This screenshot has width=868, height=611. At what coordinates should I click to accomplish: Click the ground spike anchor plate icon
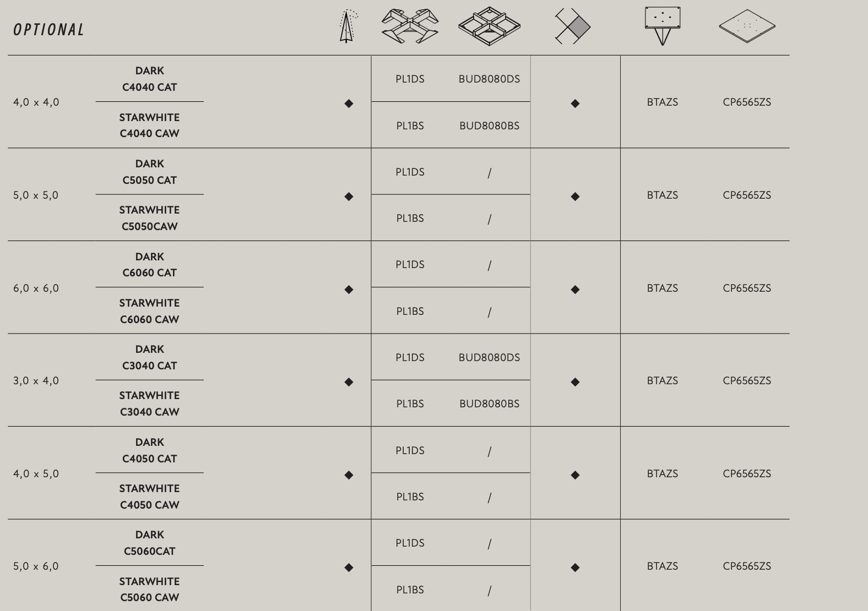pyautogui.click(x=662, y=26)
